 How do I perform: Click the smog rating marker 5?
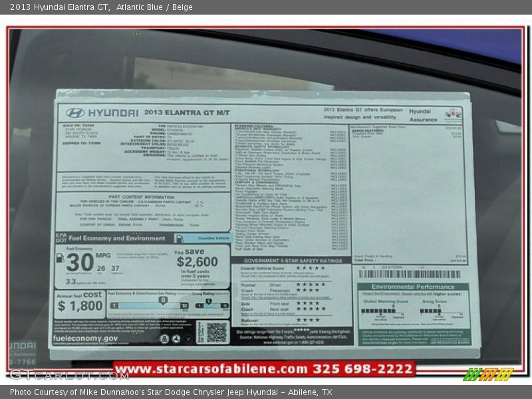tap(209, 301)
